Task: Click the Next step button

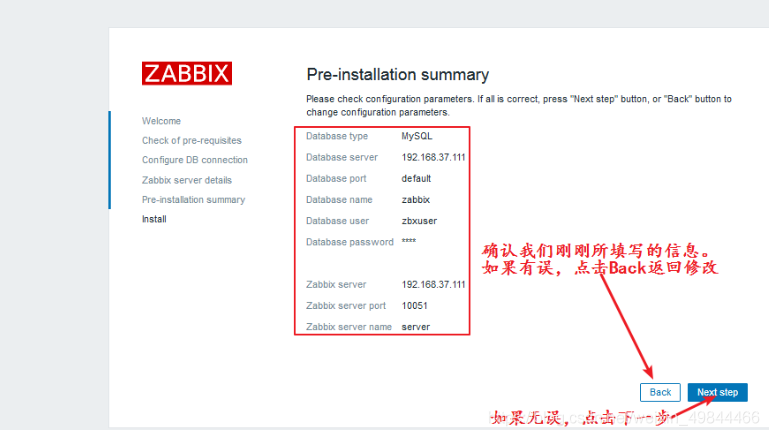Action: [718, 392]
